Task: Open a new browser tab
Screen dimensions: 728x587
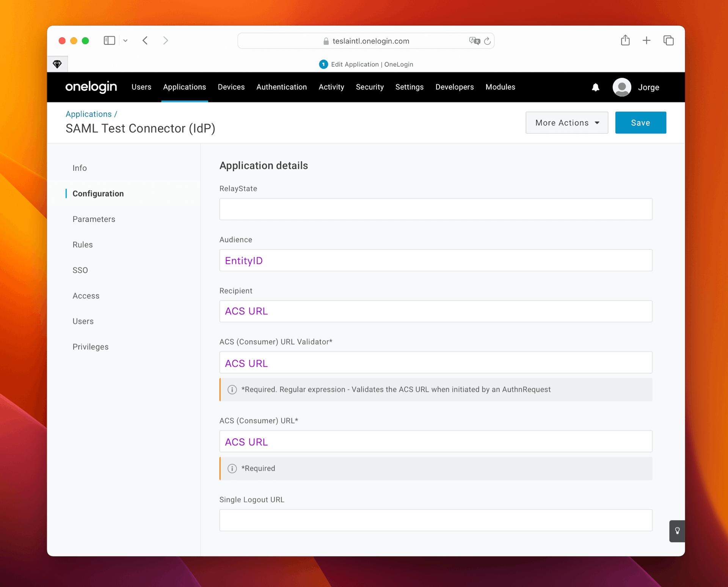Action: (646, 40)
